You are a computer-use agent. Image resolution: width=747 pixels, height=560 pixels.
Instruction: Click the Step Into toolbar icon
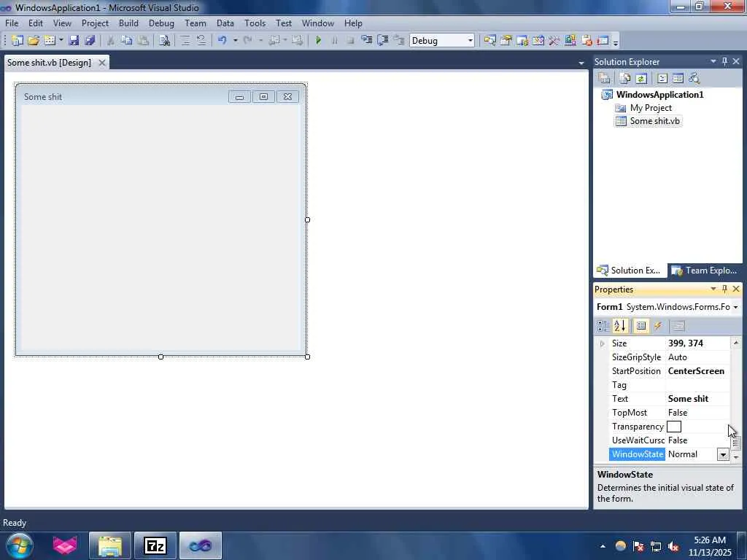click(366, 41)
